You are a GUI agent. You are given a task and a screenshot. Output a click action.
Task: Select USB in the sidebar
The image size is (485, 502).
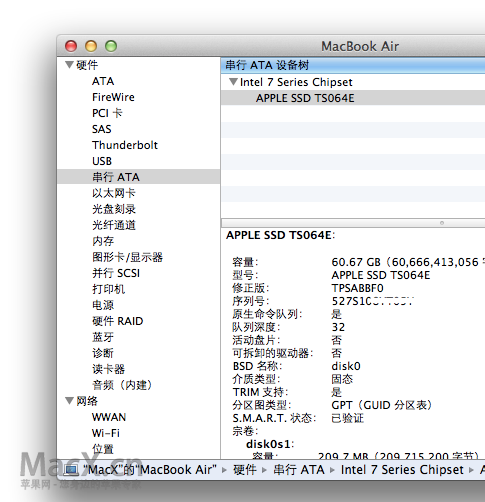(102, 161)
